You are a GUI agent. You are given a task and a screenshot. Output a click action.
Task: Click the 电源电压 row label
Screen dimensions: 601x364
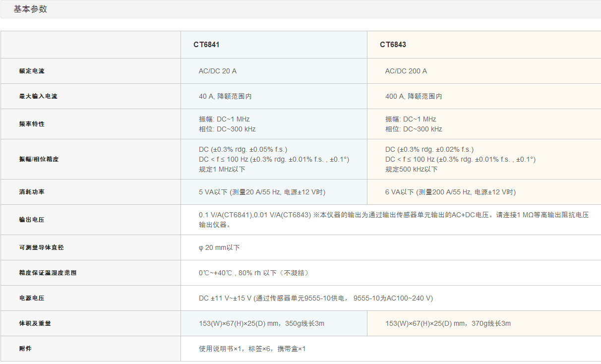pos(32,298)
